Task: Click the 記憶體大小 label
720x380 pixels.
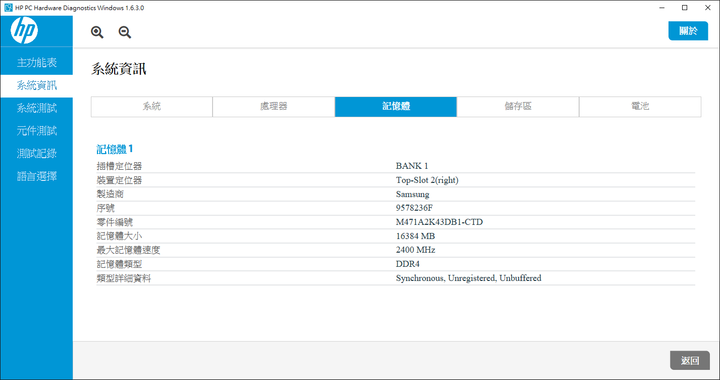Action: click(119, 236)
